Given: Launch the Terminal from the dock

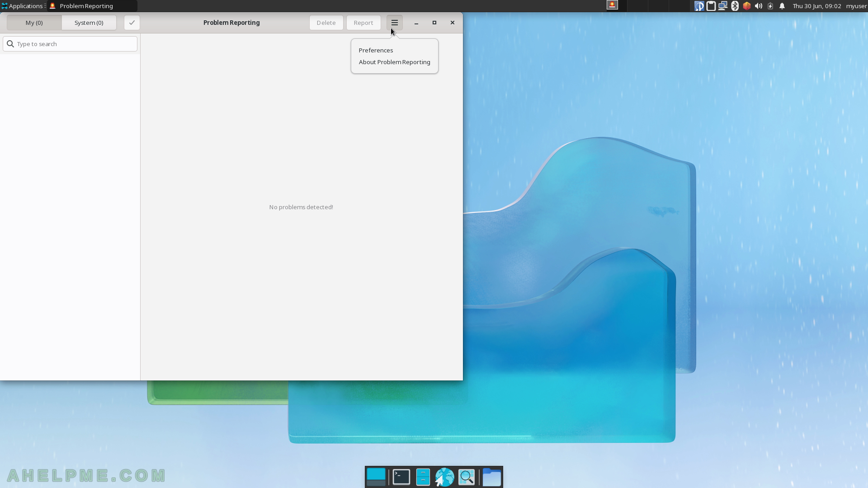Looking at the screenshot, I should coord(401,477).
